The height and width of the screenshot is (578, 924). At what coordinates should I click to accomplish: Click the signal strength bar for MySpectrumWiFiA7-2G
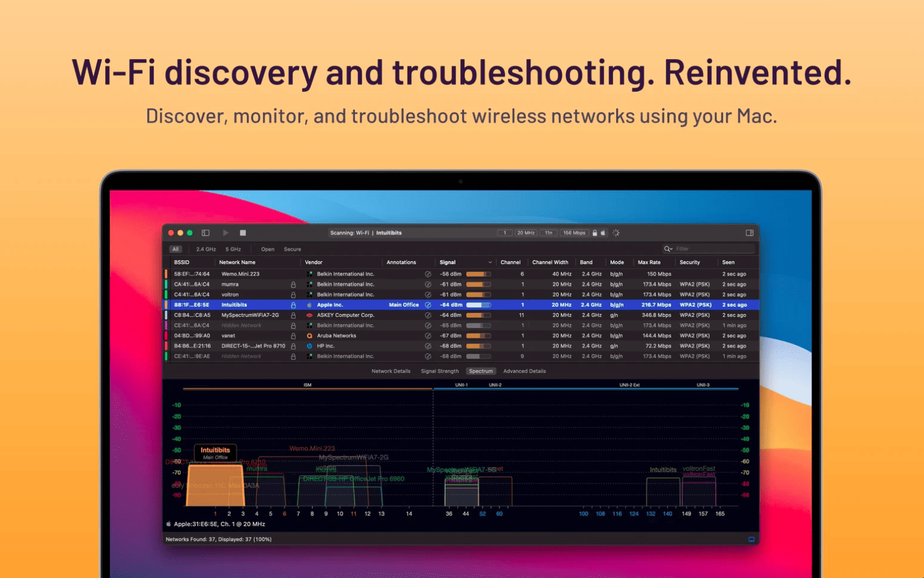tap(479, 315)
